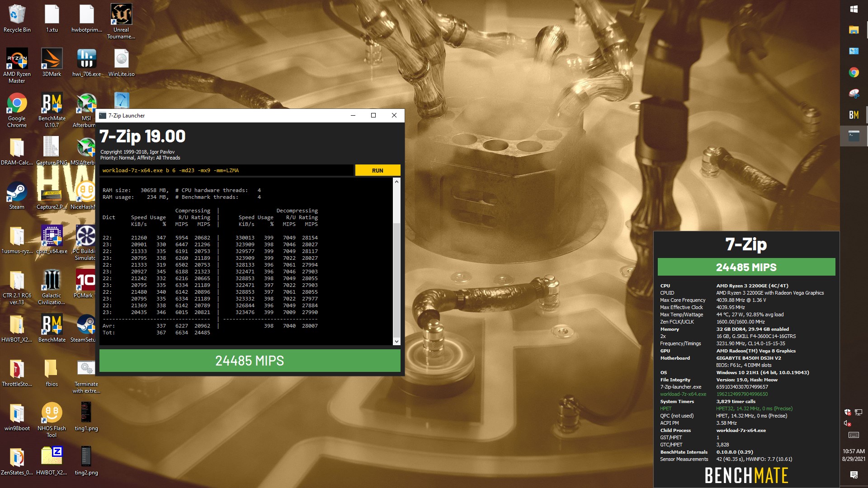The height and width of the screenshot is (488, 868).
Task: Open WinLite.iso disc image icon
Action: click(x=121, y=62)
